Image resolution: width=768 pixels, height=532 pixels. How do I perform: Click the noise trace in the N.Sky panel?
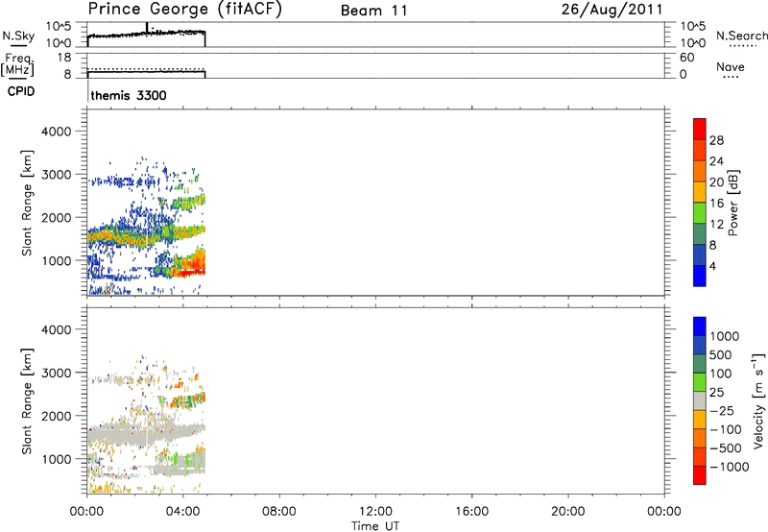point(147,34)
